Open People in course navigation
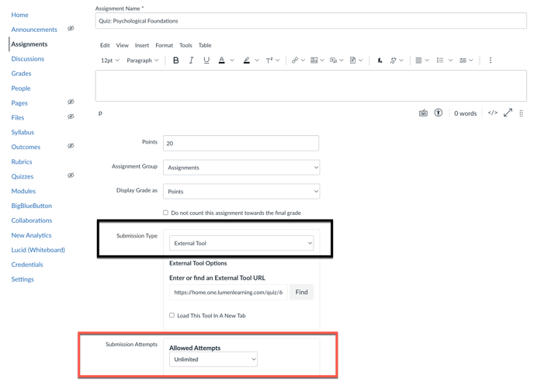The image size is (534, 392). 21,88
